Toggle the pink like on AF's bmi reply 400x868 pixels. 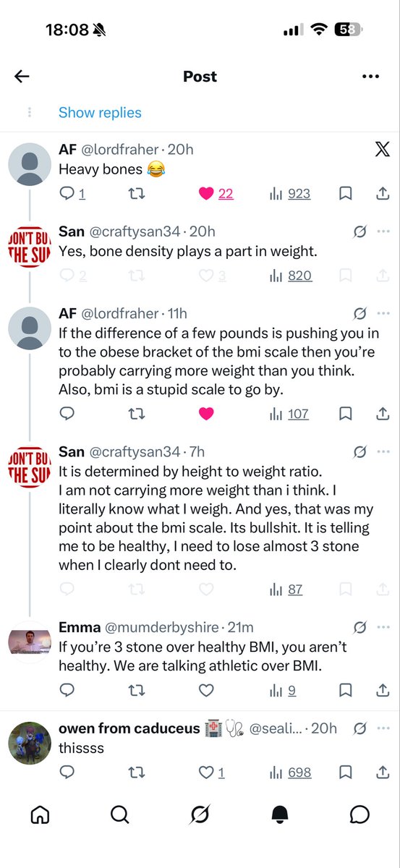[206, 414]
